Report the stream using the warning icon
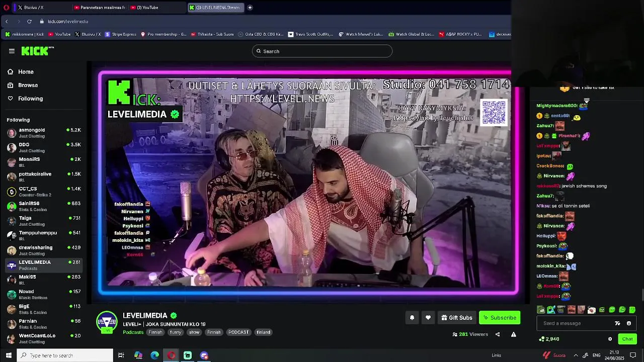This screenshot has width=644, height=362. click(514, 334)
